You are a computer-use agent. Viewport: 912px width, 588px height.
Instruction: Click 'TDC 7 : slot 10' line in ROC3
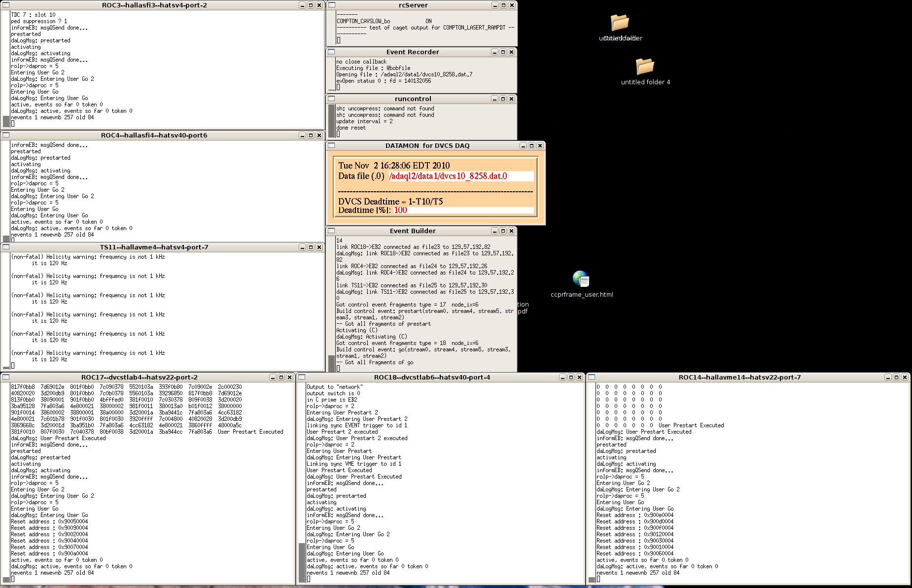[x=33, y=15]
